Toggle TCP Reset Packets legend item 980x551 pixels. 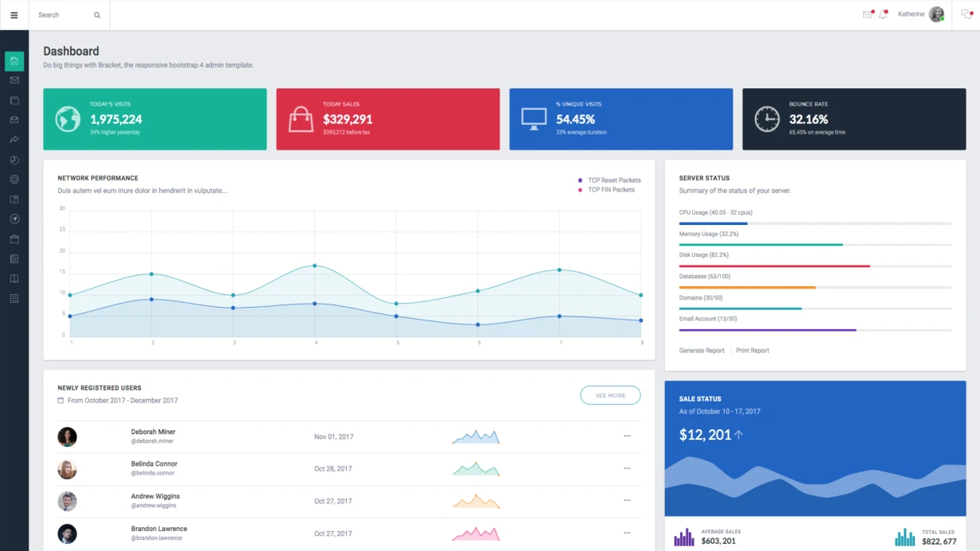tap(609, 180)
